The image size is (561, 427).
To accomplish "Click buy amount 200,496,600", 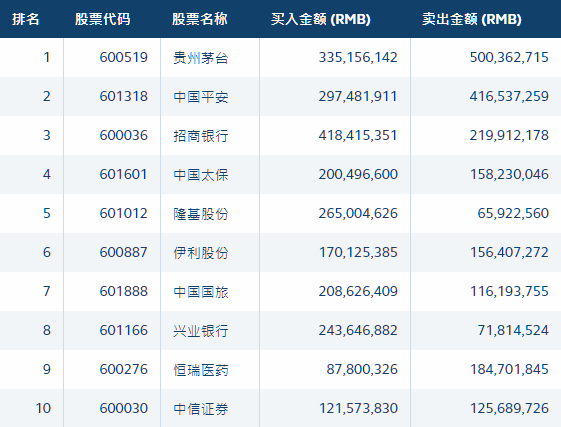I will pos(358,174).
